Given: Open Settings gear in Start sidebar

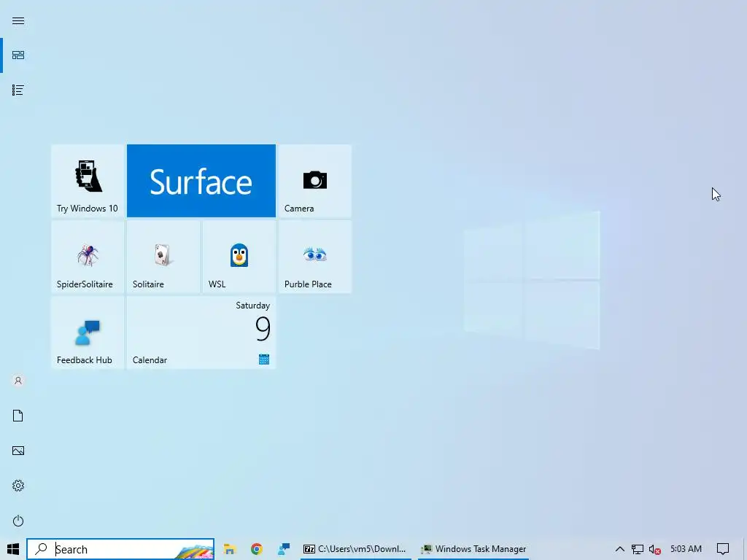Looking at the screenshot, I should coord(18,486).
